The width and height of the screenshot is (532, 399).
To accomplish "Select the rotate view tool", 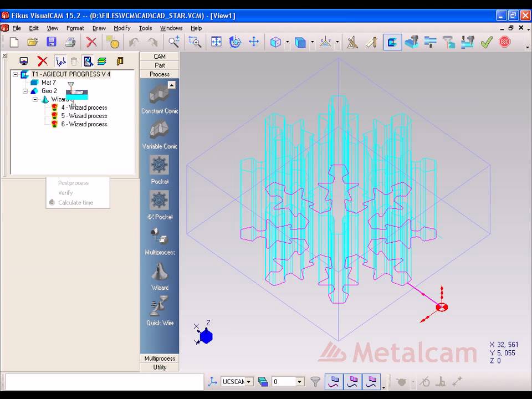I will (x=235, y=42).
